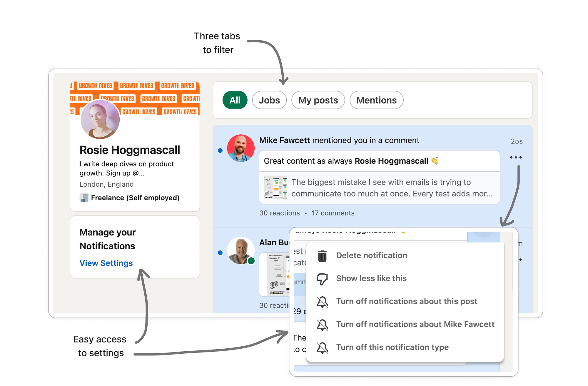The width and height of the screenshot is (588, 386).
Task: Click bell icon for Mike Fawcett notifications
Action: pyautogui.click(x=322, y=325)
